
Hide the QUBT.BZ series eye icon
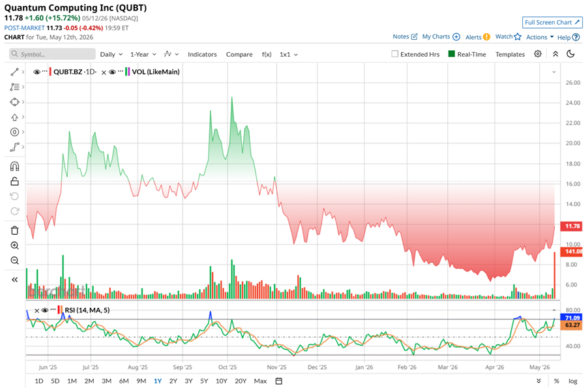[x=37, y=72]
